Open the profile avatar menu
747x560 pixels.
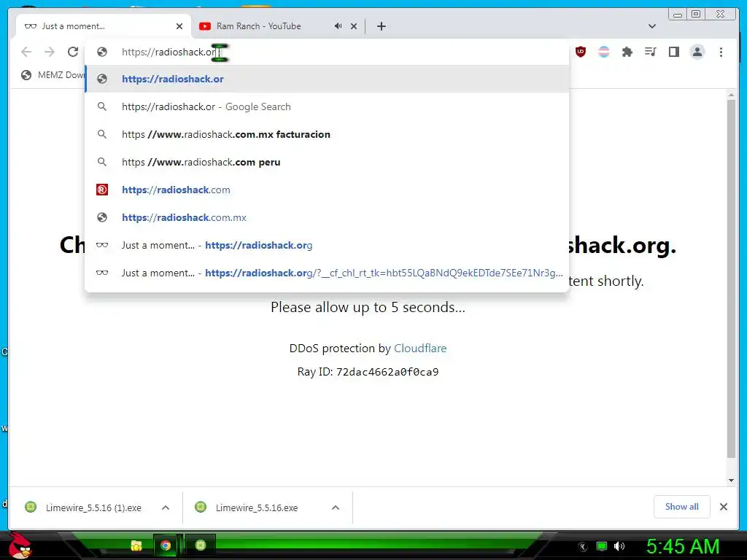point(697,52)
